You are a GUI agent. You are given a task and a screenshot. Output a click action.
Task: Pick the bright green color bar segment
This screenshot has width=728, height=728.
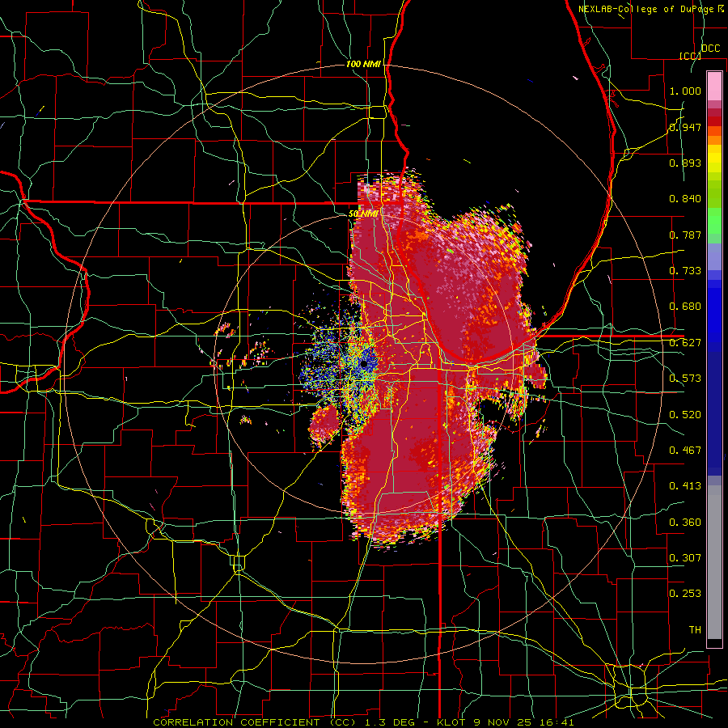pos(714,221)
